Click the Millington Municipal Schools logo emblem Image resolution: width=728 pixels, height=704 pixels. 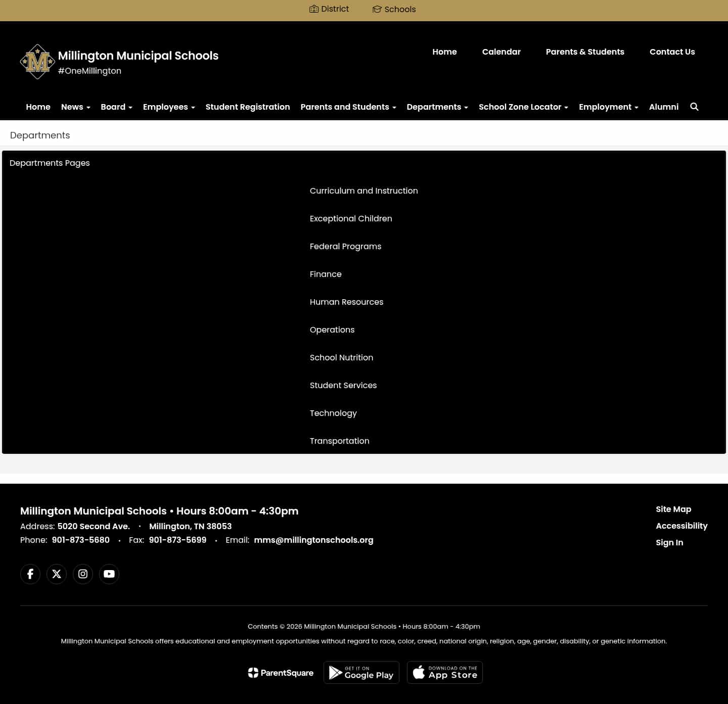(x=37, y=62)
